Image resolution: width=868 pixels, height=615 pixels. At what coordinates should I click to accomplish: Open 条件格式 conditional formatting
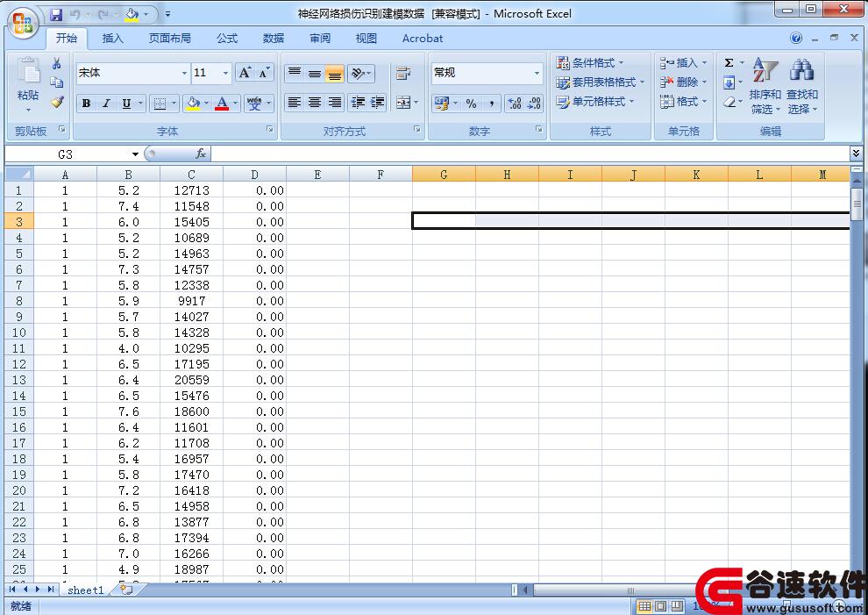click(x=590, y=62)
